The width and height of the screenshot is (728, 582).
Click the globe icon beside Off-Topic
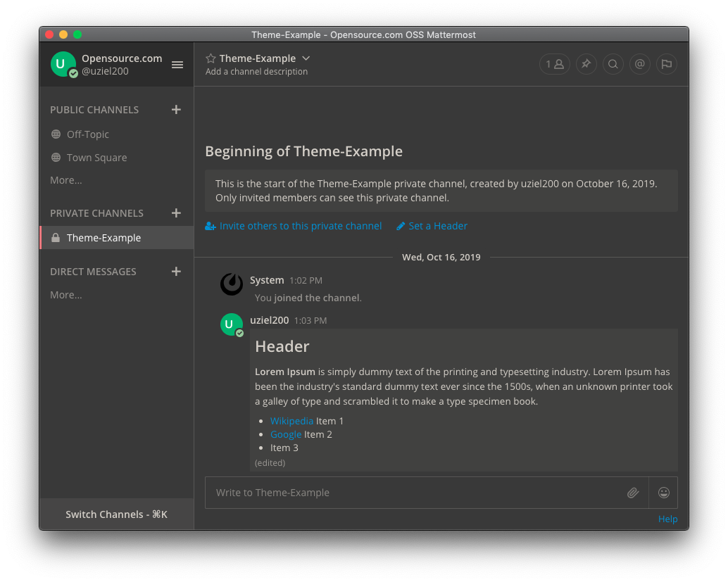coord(56,134)
